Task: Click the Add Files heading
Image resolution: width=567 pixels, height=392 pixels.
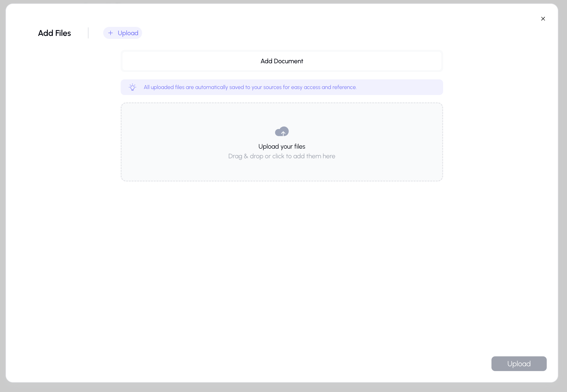Action: click(x=54, y=33)
